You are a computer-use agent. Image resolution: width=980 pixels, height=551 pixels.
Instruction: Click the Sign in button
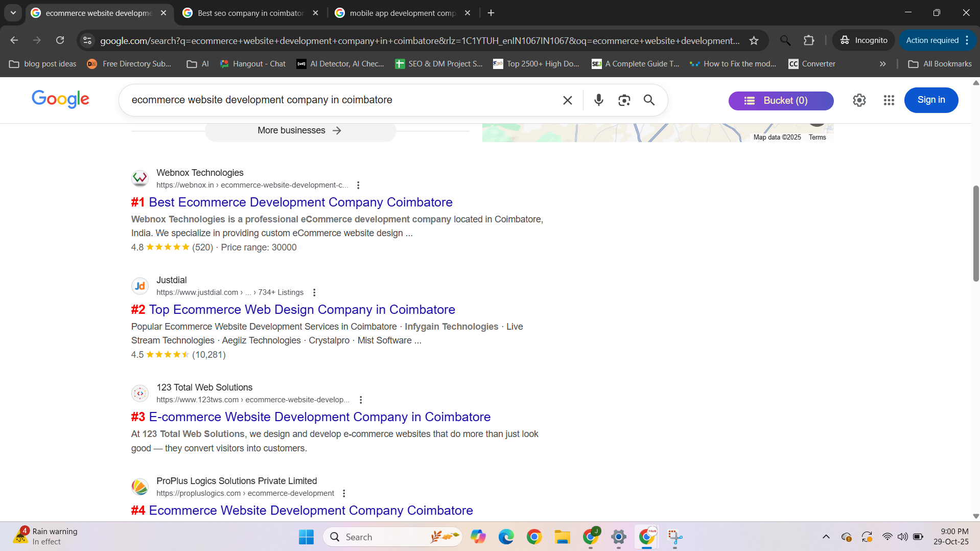930,100
